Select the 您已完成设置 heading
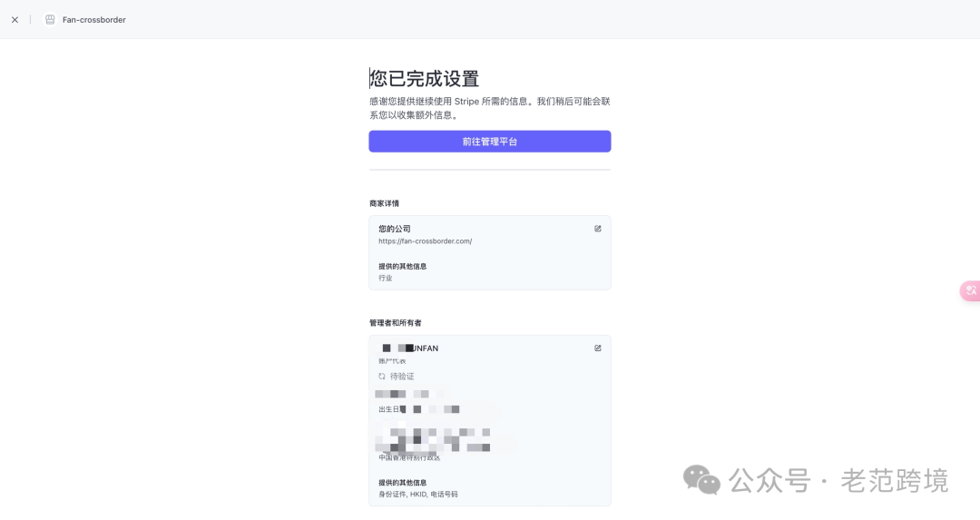Screen dimensions: 980x520 tap(425, 79)
